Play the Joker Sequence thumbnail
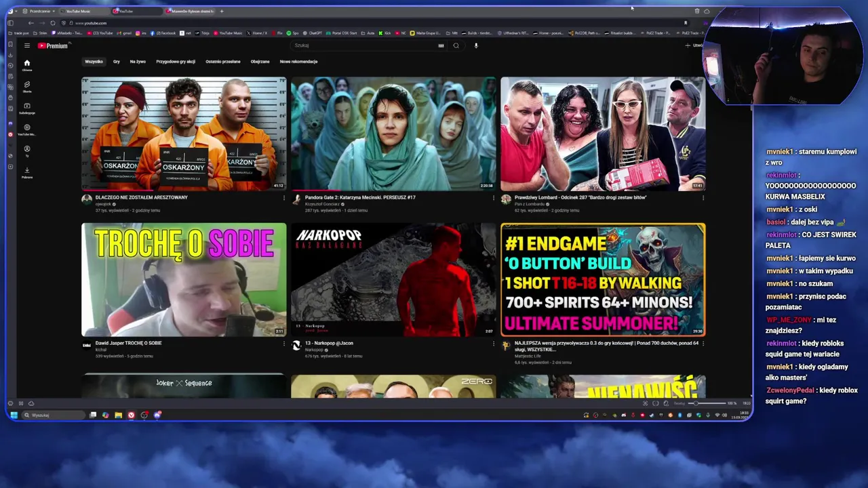868x488 pixels. tap(184, 386)
